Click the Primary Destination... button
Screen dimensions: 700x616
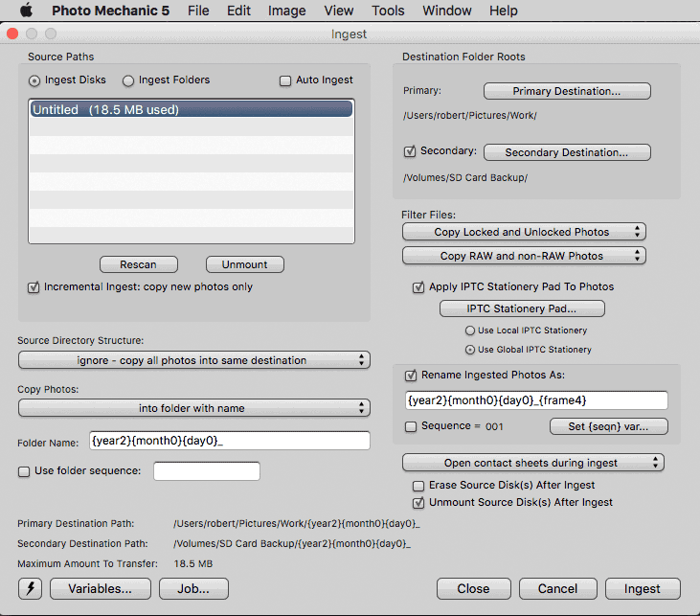tap(567, 91)
